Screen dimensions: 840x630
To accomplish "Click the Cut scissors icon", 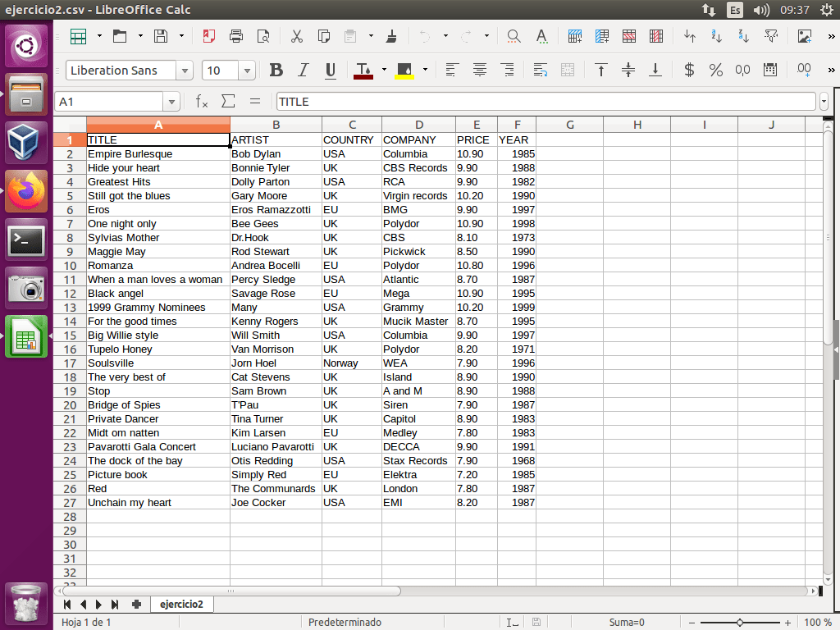I will [x=297, y=36].
